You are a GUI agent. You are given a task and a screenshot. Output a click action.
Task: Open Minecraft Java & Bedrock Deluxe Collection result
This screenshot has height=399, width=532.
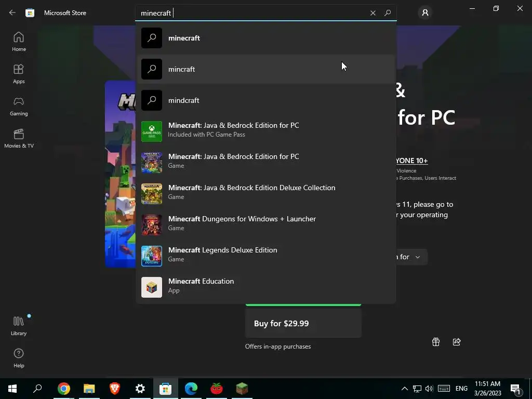265,194
